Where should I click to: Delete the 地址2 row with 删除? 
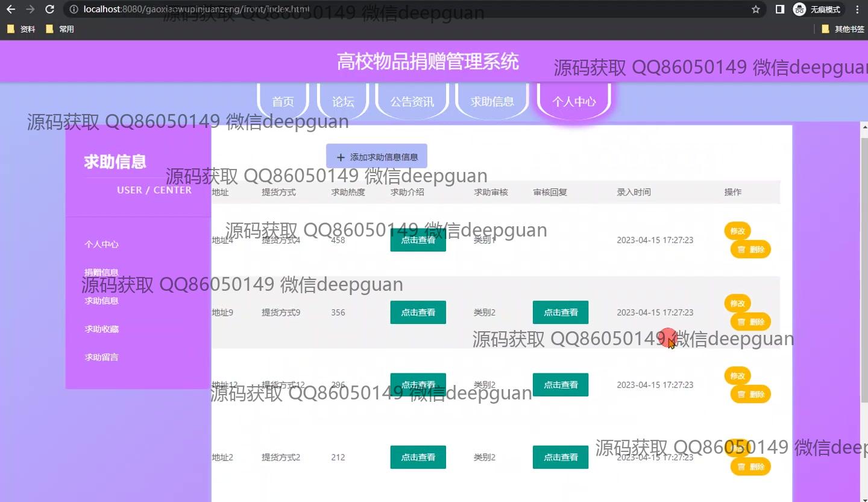750,466
